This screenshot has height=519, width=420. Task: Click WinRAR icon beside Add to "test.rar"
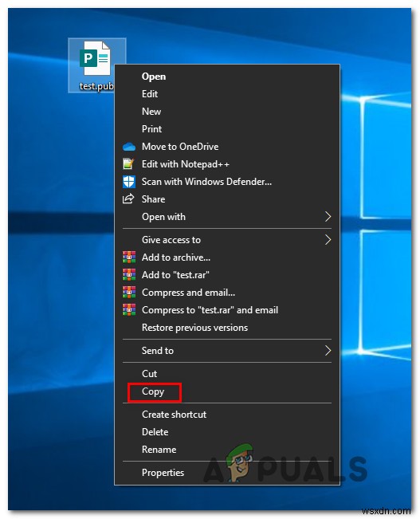point(129,275)
